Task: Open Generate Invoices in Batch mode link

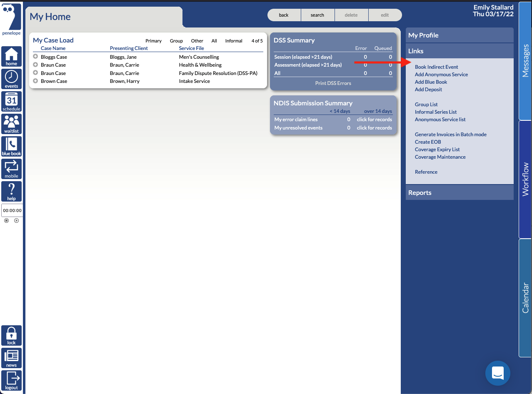Action: coord(450,134)
